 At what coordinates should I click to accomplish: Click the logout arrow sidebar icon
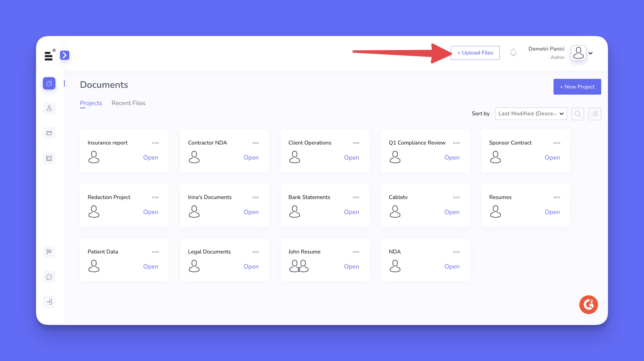(x=49, y=301)
